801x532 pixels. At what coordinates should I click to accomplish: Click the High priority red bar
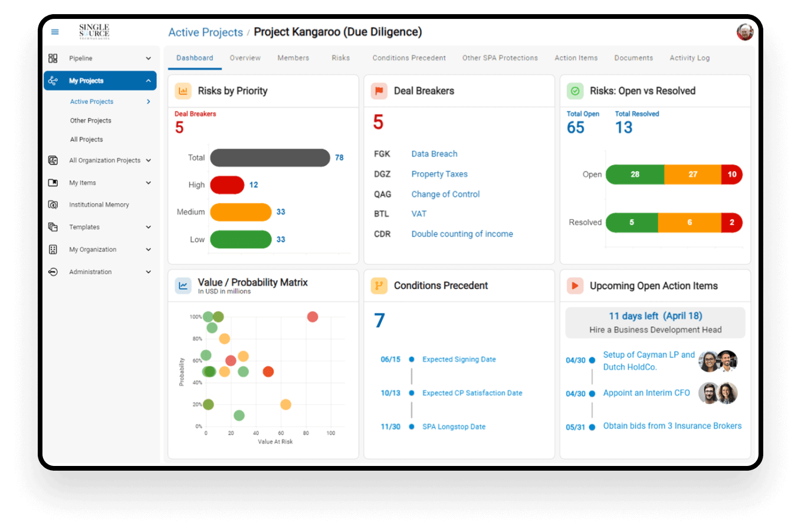click(x=227, y=185)
